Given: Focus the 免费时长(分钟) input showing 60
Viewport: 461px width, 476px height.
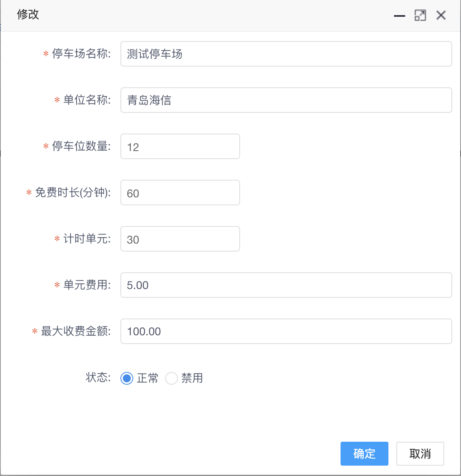Looking at the screenshot, I should coord(180,193).
